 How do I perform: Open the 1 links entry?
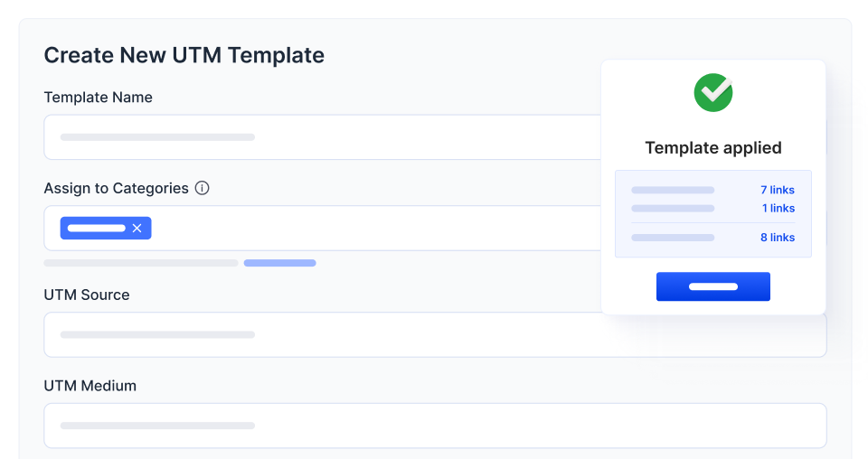click(778, 208)
